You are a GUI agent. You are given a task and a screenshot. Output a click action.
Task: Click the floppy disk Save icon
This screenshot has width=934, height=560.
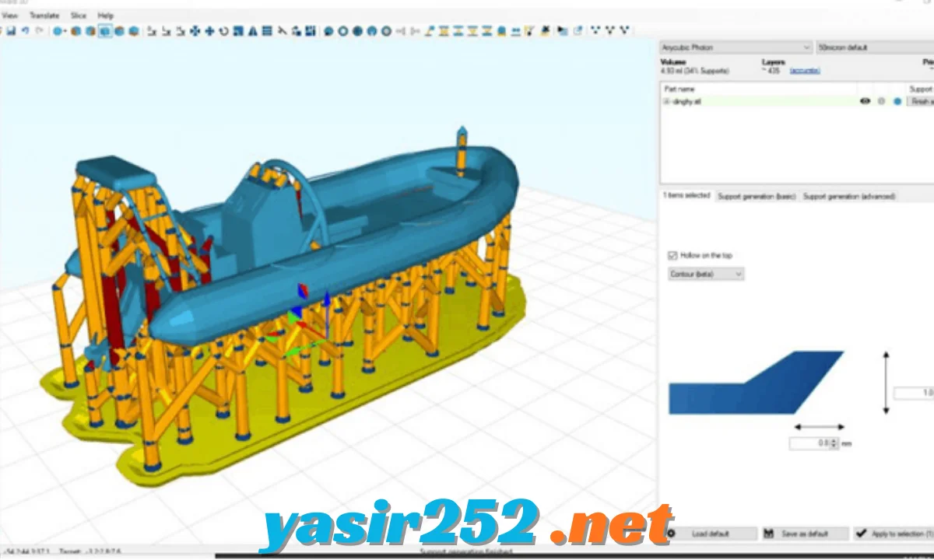click(11, 31)
